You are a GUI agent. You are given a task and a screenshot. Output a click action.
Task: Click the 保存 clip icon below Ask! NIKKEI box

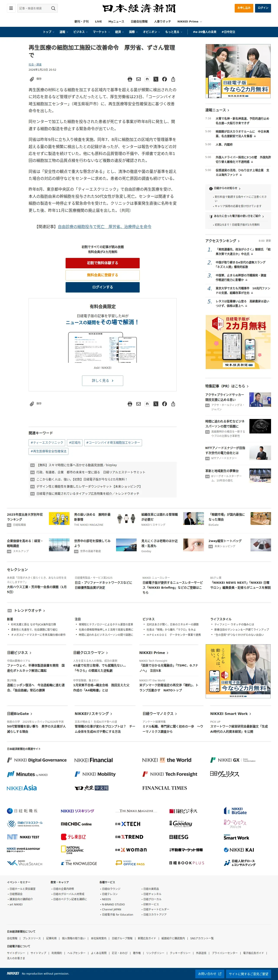(x=32, y=404)
